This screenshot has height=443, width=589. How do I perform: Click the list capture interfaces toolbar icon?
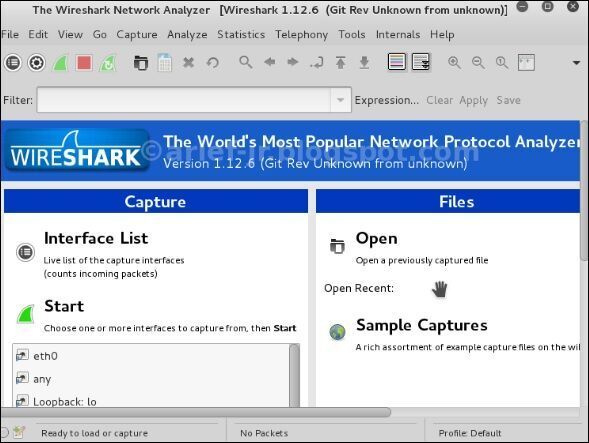click(13, 62)
